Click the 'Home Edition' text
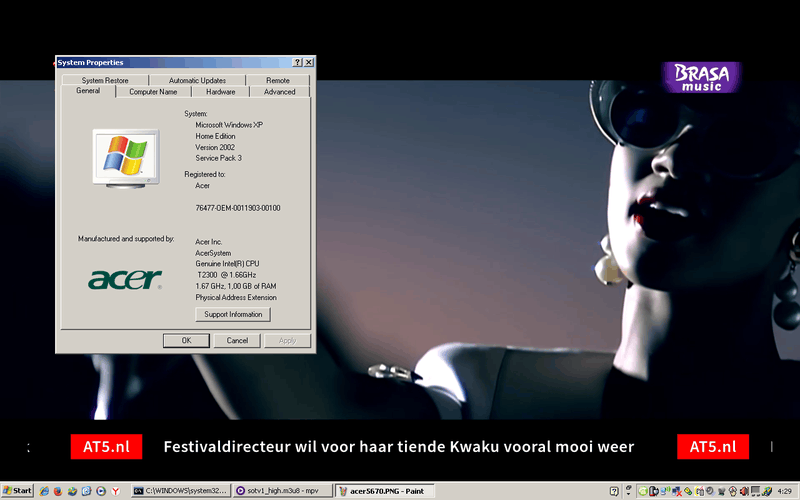Image resolution: width=800 pixels, height=500 pixels. (215, 136)
